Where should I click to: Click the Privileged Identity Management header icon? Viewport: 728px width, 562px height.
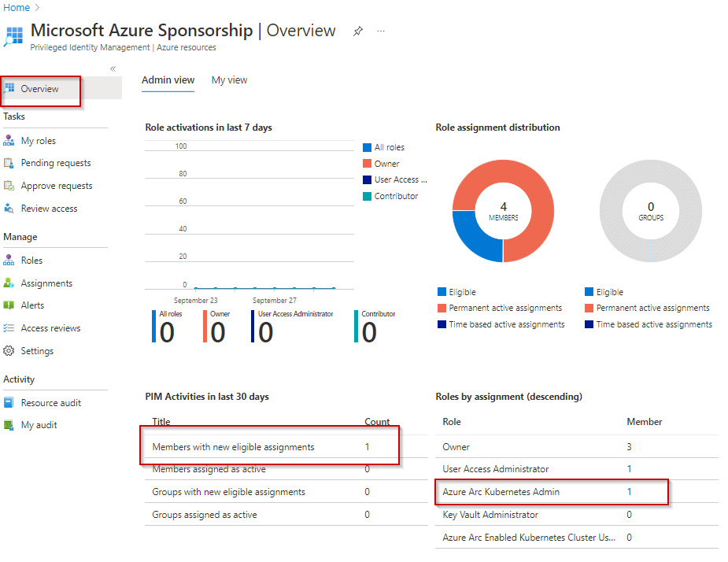pos(13,36)
